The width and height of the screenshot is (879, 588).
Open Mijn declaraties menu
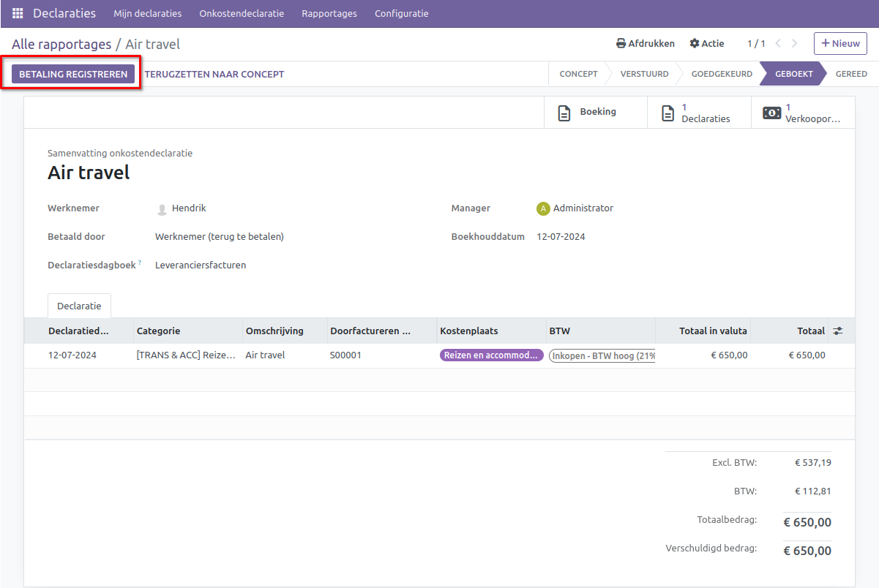click(x=147, y=14)
